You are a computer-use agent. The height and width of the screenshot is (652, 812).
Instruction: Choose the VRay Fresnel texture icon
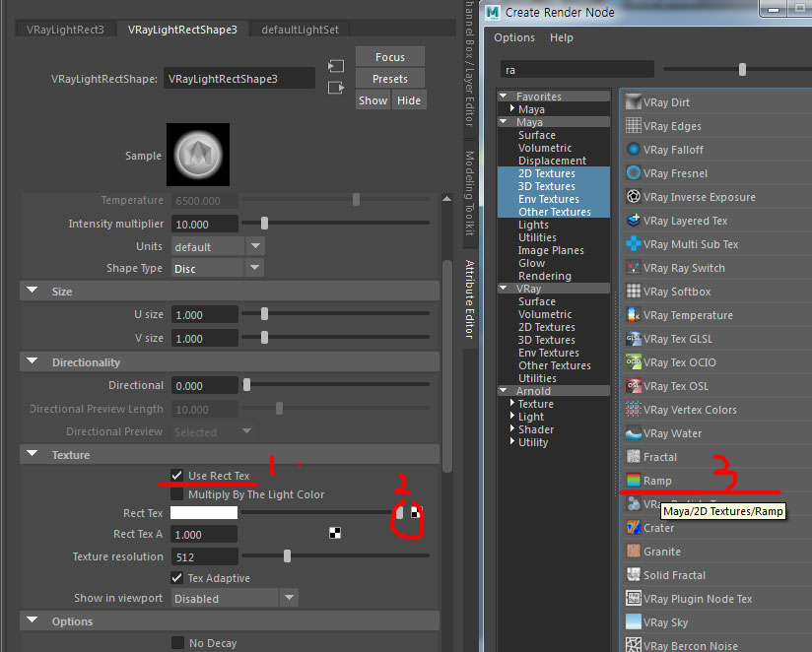tap(633, 172)
